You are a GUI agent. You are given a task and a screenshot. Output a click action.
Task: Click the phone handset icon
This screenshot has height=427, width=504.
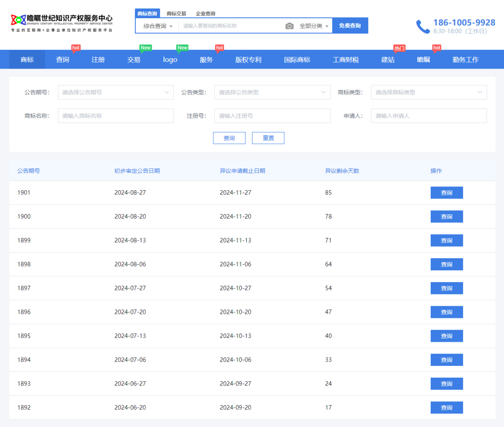(423, 27)
